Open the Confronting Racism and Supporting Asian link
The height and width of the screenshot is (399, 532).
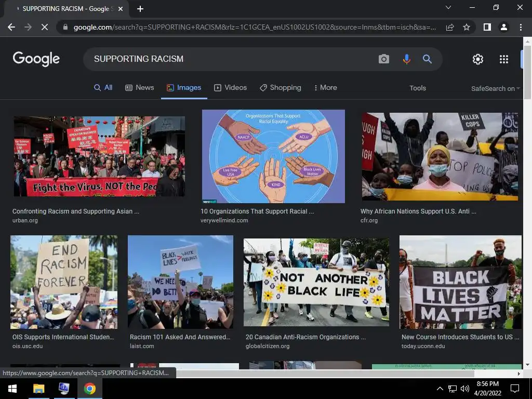pos(76,211)
